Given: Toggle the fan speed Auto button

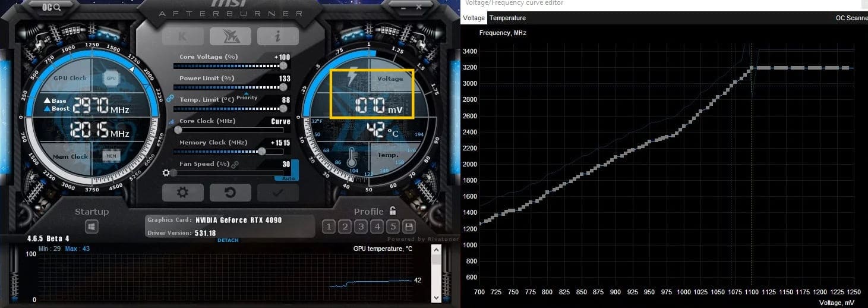Looking at the screenshot, I should click(287, 178).
